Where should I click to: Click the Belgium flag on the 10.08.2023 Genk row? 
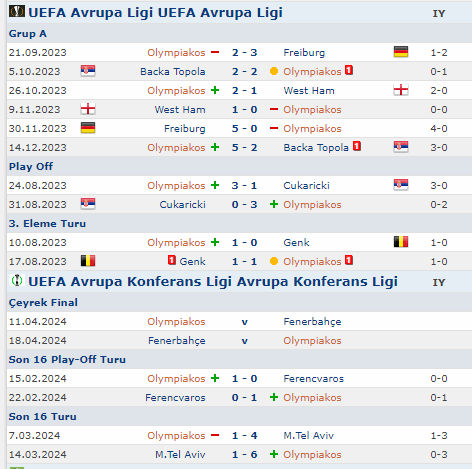(401, 242)
